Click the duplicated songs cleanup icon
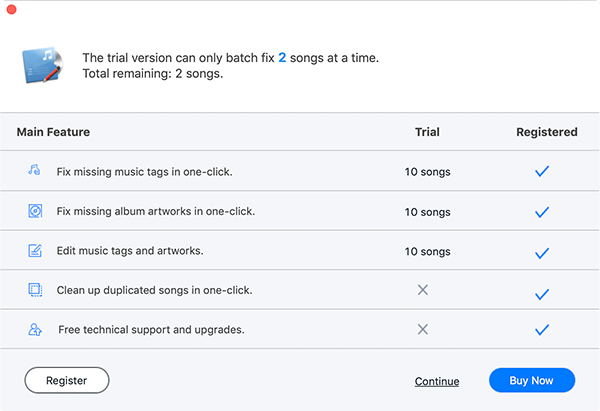Screen dimensions: 600x411 (35, 290)
